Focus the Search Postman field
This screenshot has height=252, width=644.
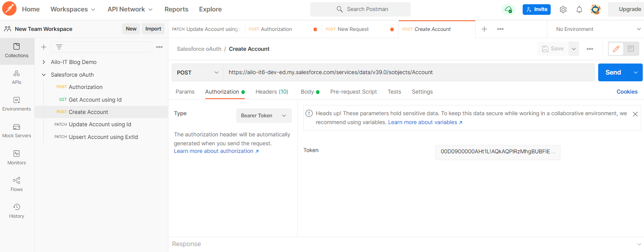pyautogui.click(x=360, y=9)
